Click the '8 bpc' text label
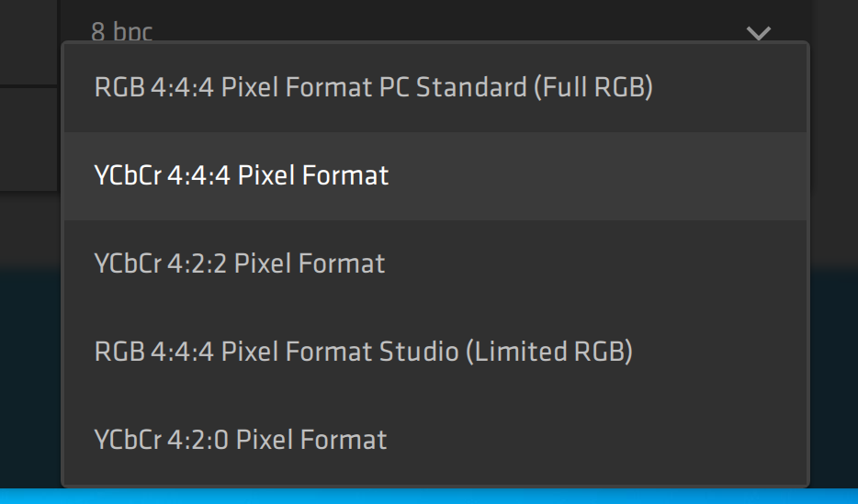 coord(121,33)
